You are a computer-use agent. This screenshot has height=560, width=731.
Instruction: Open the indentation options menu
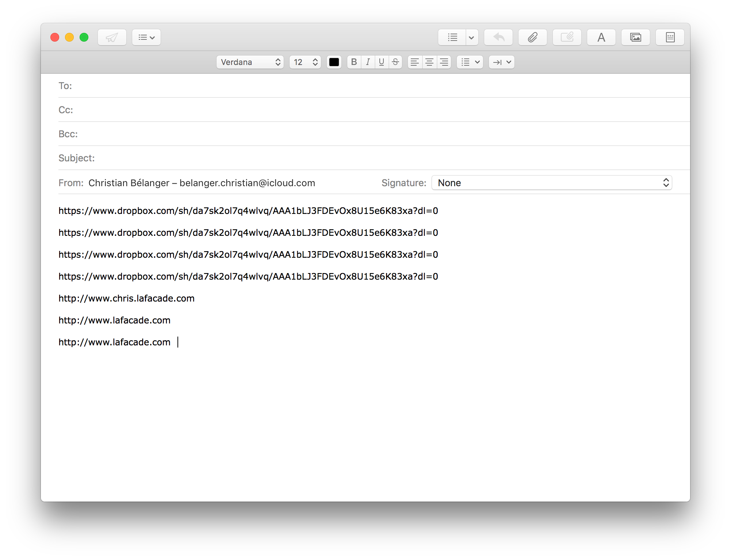501,62
